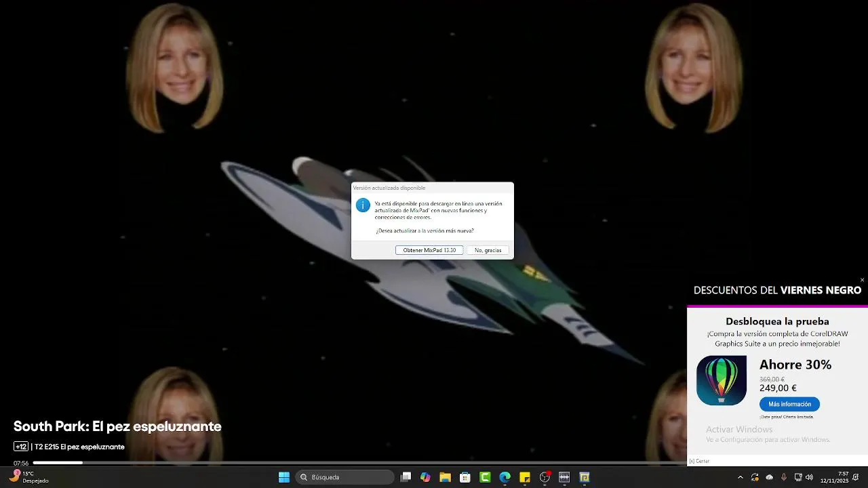Click the 249,00 € price text
The width and height of the screenshot is (868, 488).
point(778,388)
